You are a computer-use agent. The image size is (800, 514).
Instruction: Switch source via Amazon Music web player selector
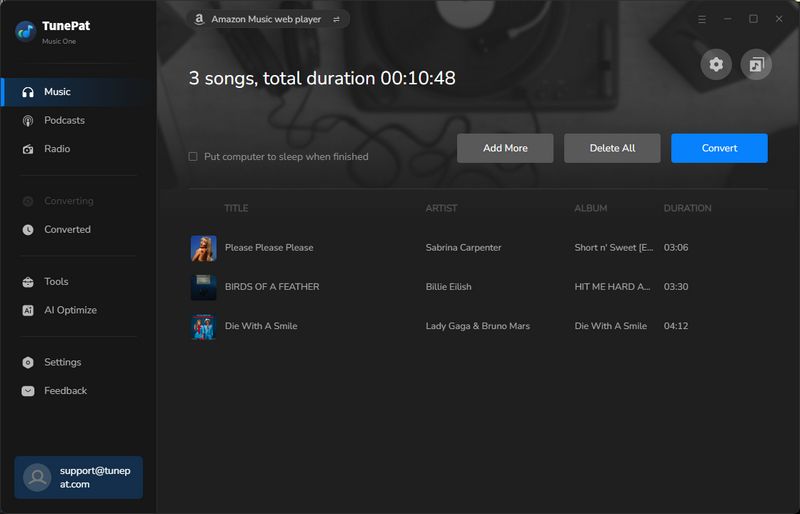tap(268, 19)
